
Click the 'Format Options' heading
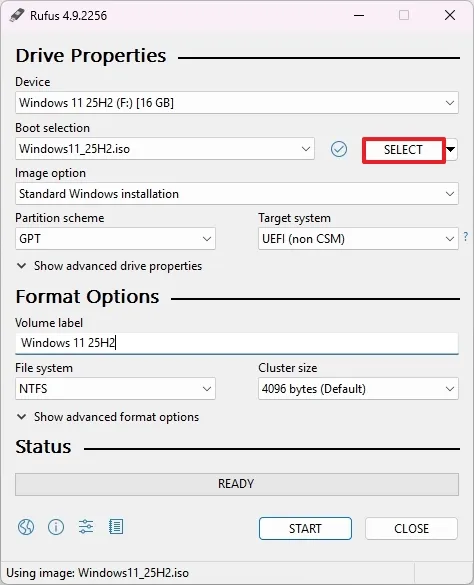click(x=87, y=297)
